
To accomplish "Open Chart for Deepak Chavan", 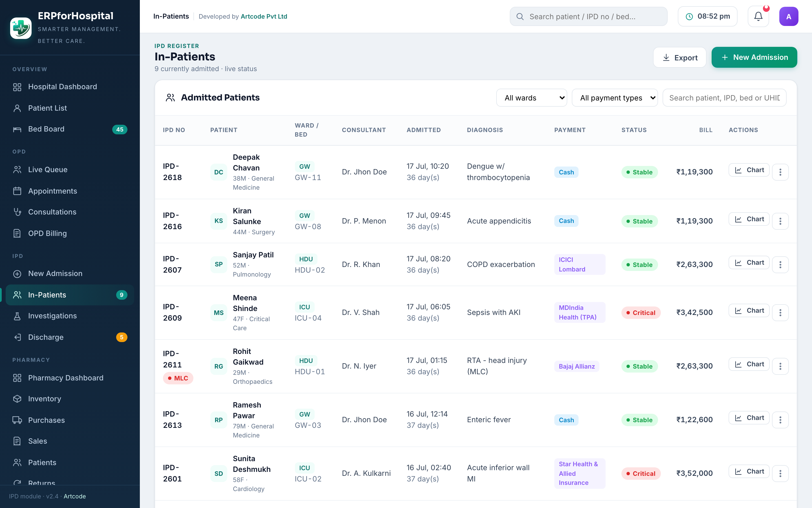I will pyautogui.click(x=749, y=170).
